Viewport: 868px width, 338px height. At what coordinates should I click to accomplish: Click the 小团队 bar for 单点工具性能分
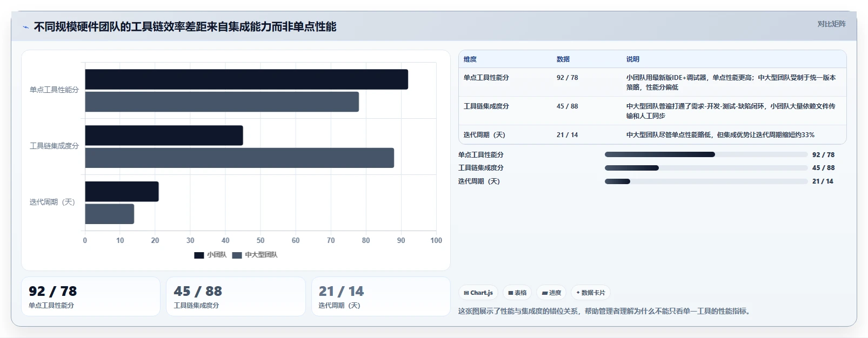pyautogui.click(x=246, y=79)
